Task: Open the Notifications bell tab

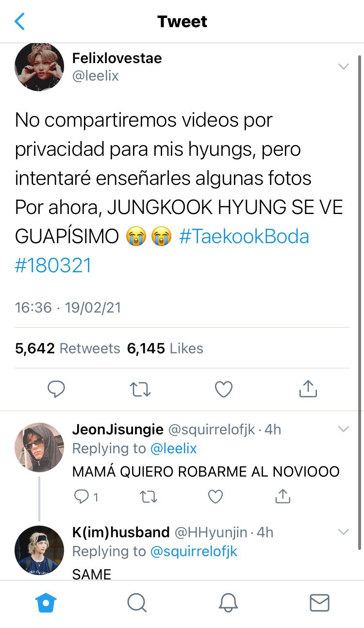Action: pyautogui.click(x=228, y=603)
